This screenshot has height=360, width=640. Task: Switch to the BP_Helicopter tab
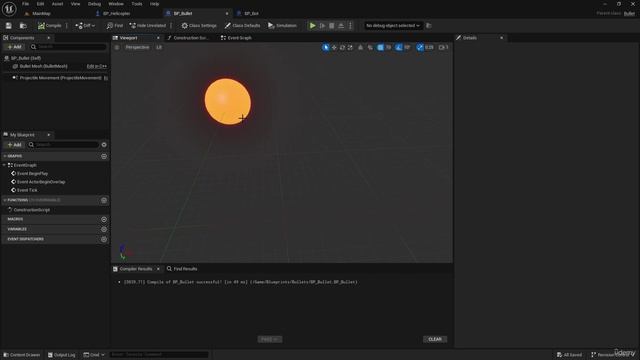116,13
